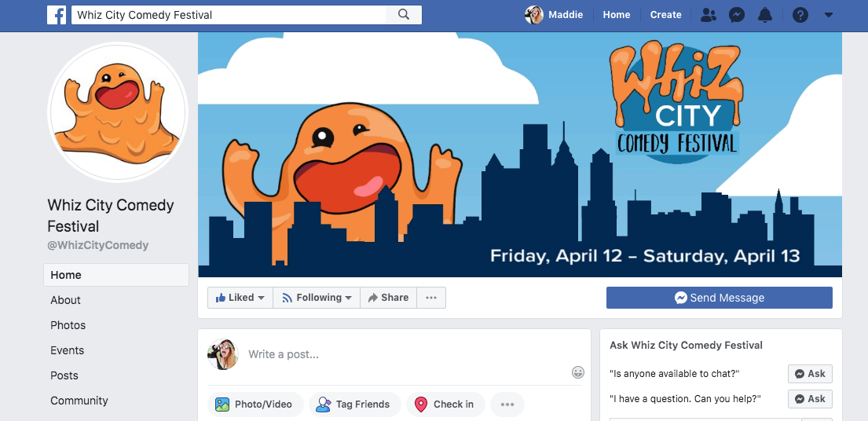Open the notifications bell
This screenshot has width=868, height=421.
pos(765,15)
